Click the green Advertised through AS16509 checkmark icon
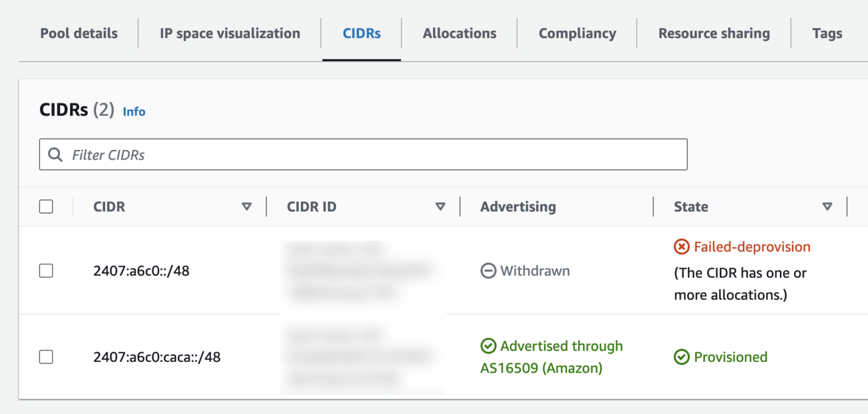 point(488,346)
